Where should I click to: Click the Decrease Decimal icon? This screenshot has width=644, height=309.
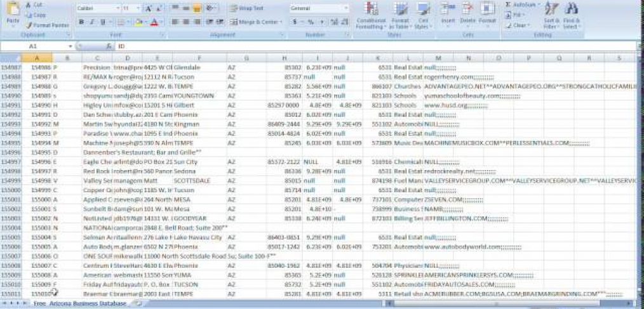pos(344,22)
